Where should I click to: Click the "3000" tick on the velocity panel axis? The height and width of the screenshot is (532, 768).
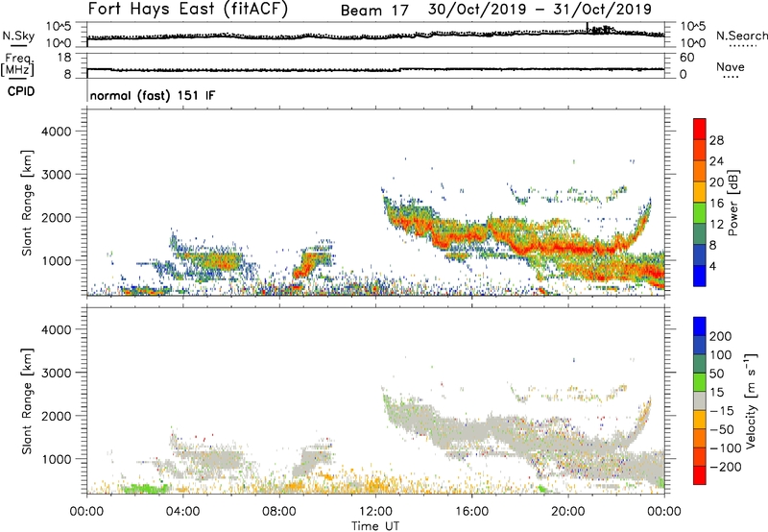coord(56,373)
